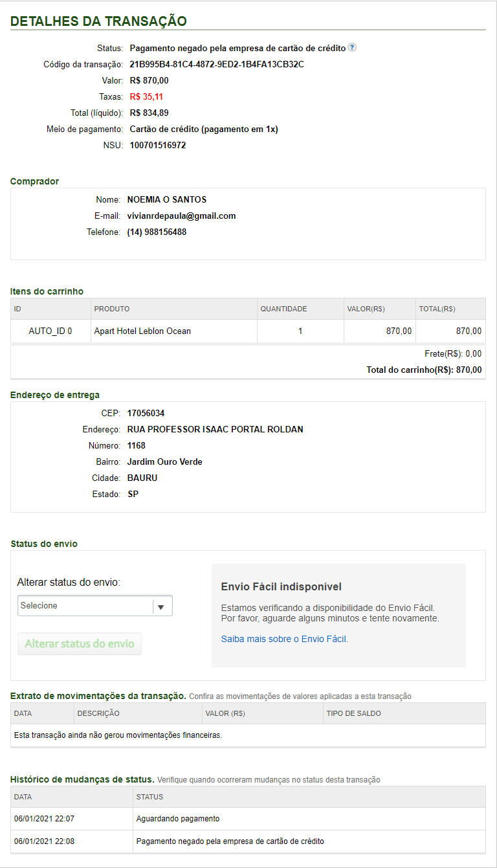The height and width of the screenshot is (868, 497).
Task: Click the NSU number 100701516972
Action: (x=158, y=145)
